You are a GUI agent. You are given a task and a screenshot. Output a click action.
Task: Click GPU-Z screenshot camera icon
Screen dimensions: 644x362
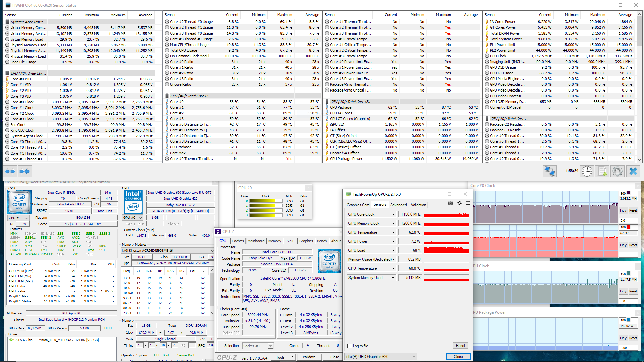tap(450, 203)
